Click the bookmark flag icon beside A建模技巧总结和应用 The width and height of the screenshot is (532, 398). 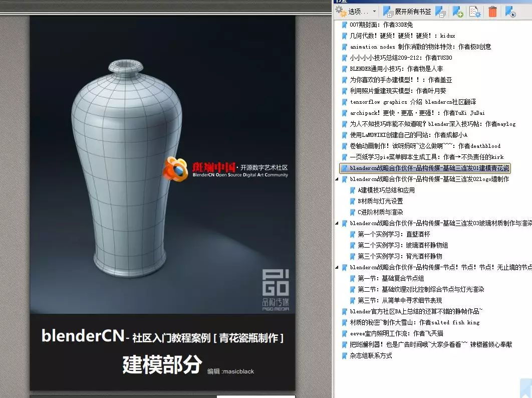coord(353,190)
